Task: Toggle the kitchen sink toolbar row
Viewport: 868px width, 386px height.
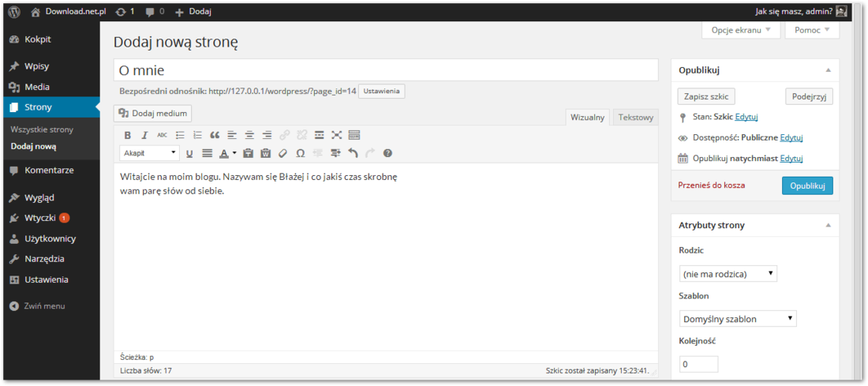Action: (x=354, y=135)
